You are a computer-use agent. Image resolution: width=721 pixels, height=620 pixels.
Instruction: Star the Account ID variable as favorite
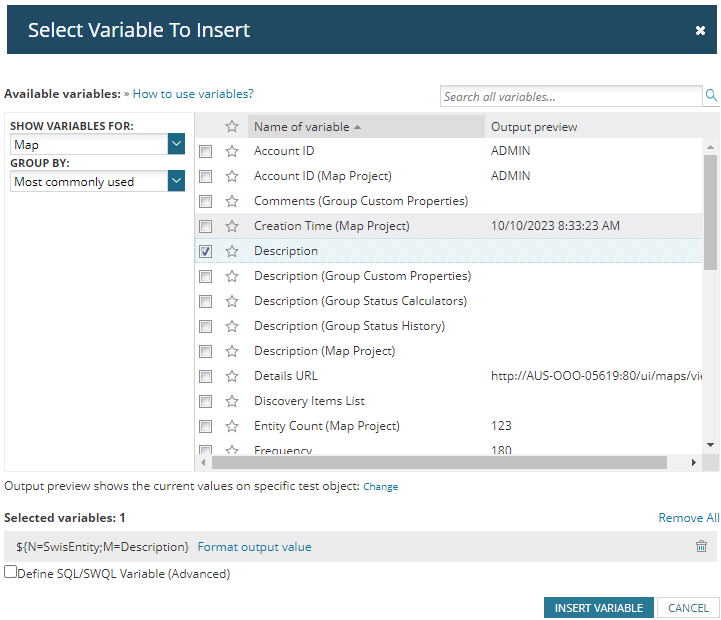232,151
